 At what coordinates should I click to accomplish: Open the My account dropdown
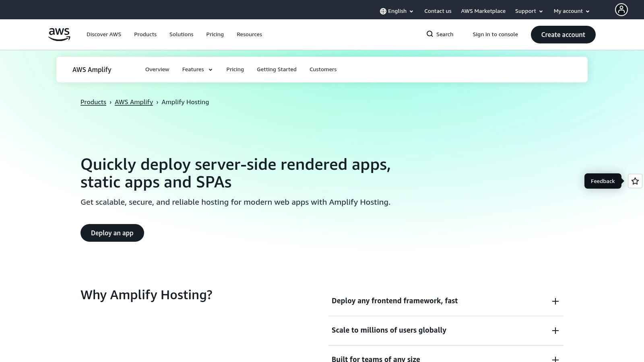point(571,11)
